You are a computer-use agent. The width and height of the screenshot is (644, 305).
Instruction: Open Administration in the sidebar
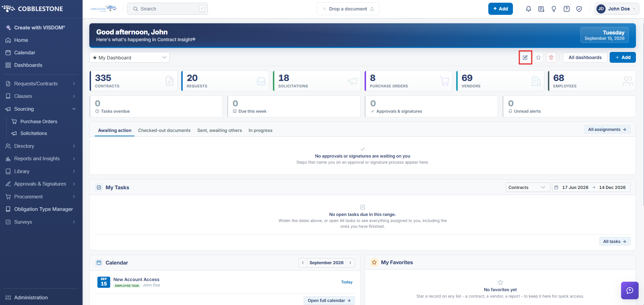pos(31,298)
